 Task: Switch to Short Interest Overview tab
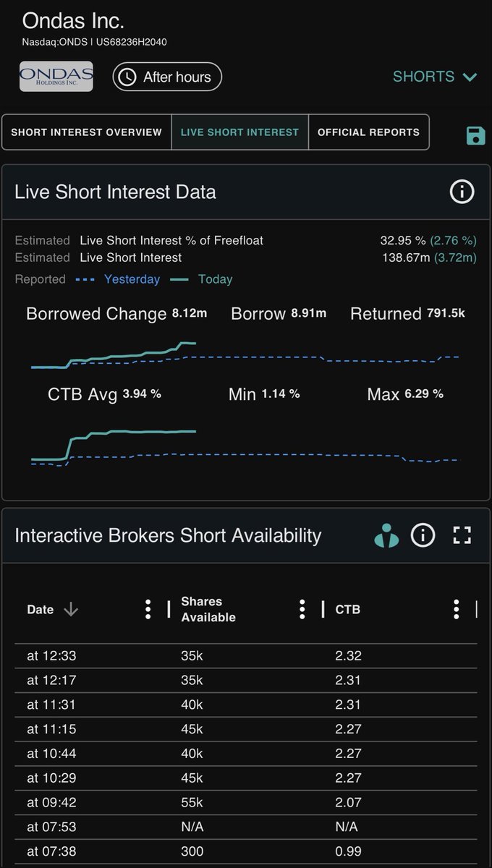pos(86,132)
